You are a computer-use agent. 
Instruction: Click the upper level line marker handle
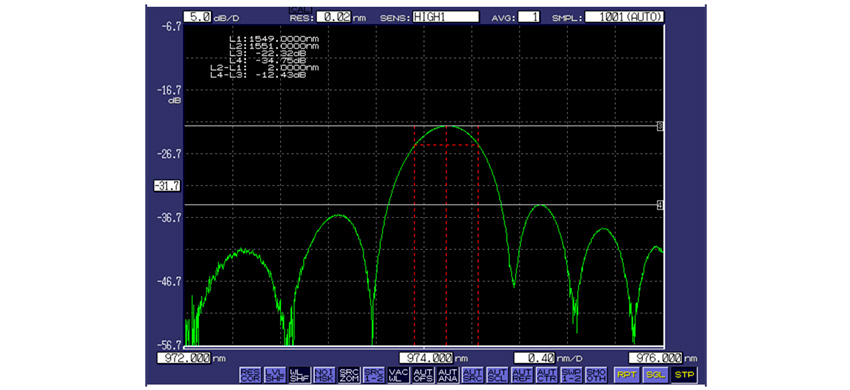coord(660,126)
